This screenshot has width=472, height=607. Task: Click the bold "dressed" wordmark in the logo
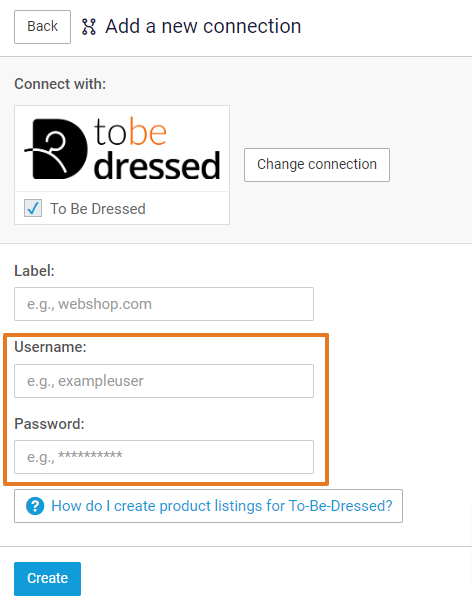[157, 165]
